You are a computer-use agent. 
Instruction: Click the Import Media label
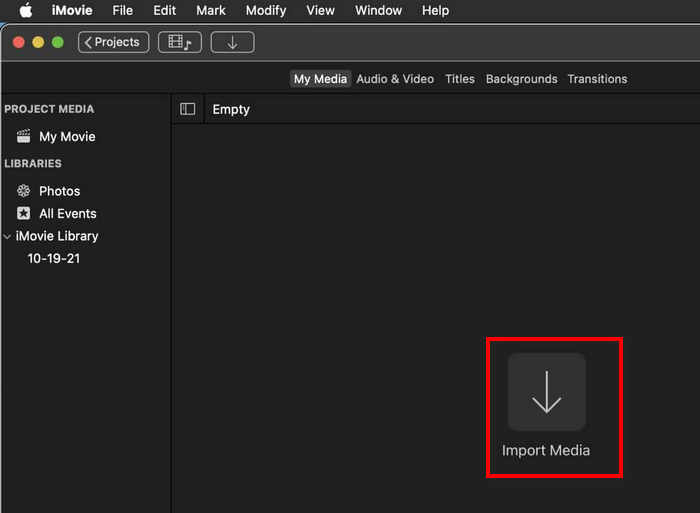[546, 450]
